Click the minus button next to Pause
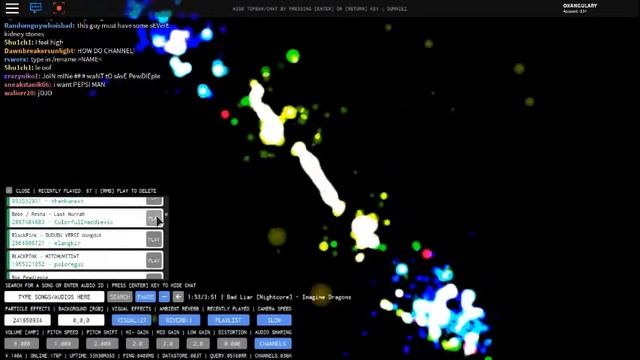 [164, 297]
